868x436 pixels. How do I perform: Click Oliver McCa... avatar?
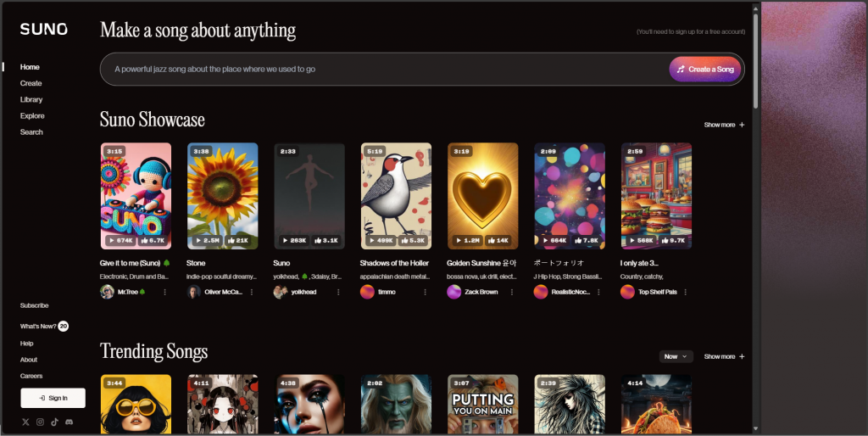[x=194, y=292]
